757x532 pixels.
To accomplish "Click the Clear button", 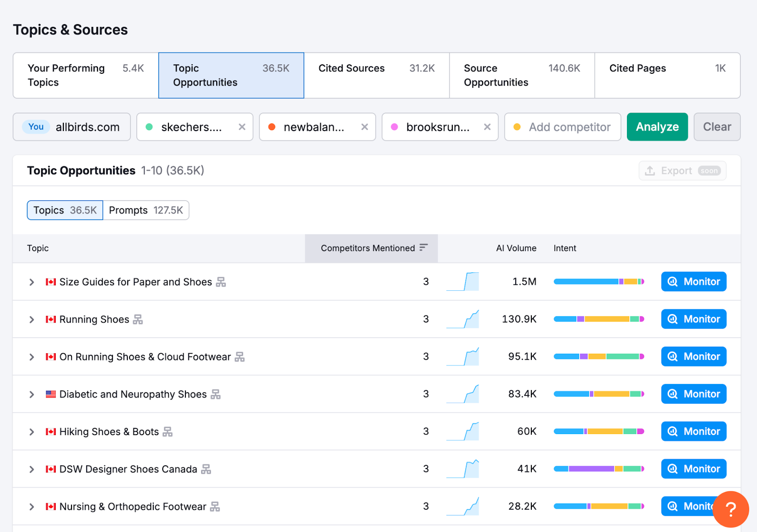I will pyautogui.click(x=717, y=127).
